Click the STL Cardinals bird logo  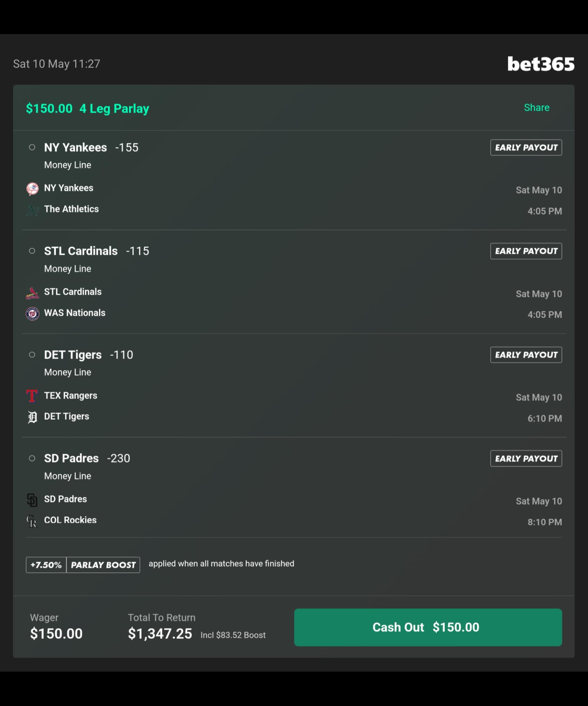coord(32,293)
